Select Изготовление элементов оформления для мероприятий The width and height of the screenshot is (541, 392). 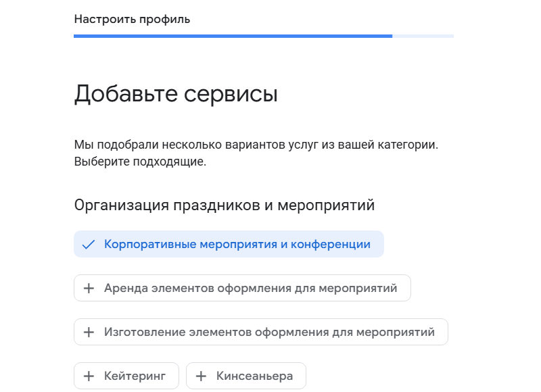261,332
